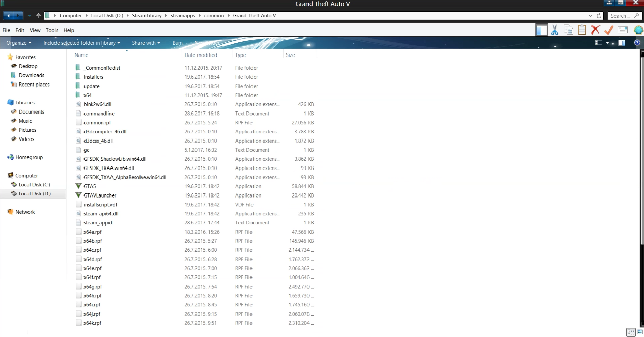Select the commandline text document

click(x=99, y=114)
